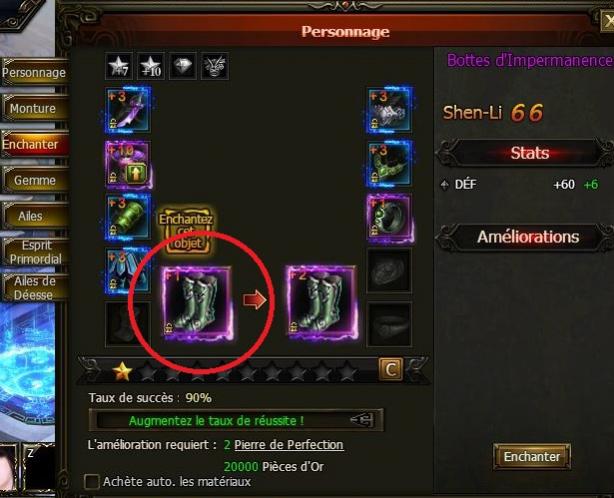
Task: Open the Ailes tab
Action: tap(34, 216)
